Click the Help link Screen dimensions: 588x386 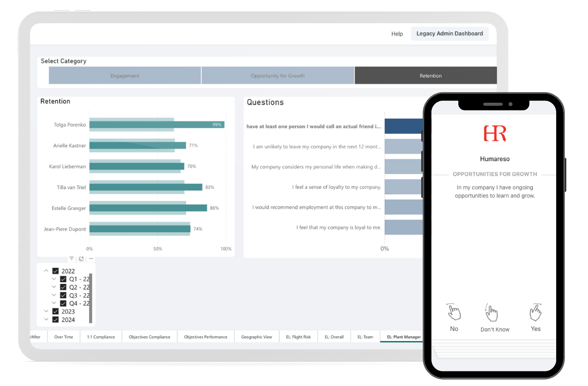[397, 34]
